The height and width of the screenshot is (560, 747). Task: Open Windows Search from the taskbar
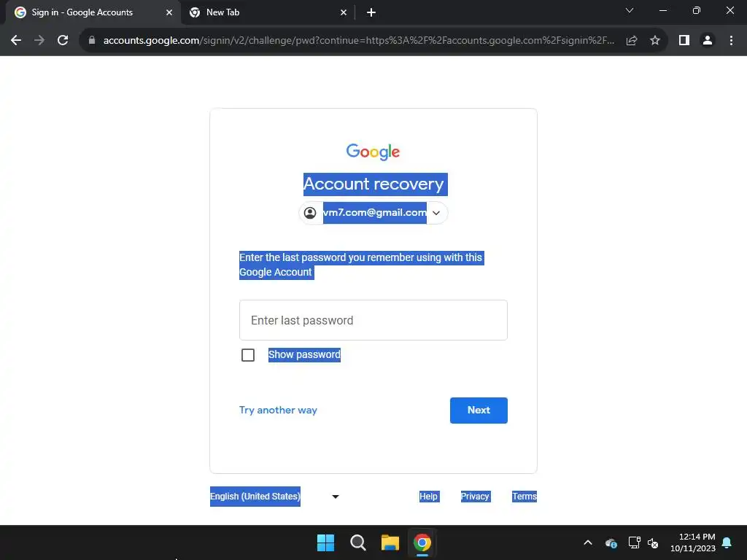(357, 542)
